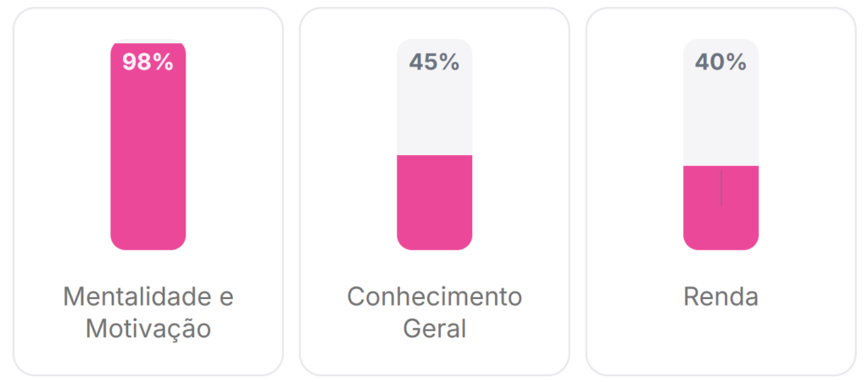Click rounded bottom edge of the 98% bar
This screenshot has width=868, height=382.
coord(147,248)
